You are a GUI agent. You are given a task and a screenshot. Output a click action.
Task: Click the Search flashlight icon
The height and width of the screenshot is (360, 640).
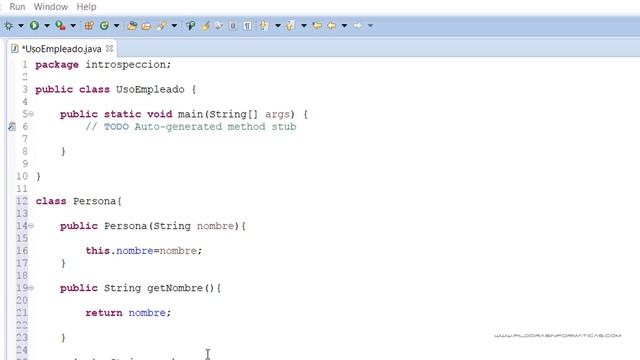click(x=162, y=26)
